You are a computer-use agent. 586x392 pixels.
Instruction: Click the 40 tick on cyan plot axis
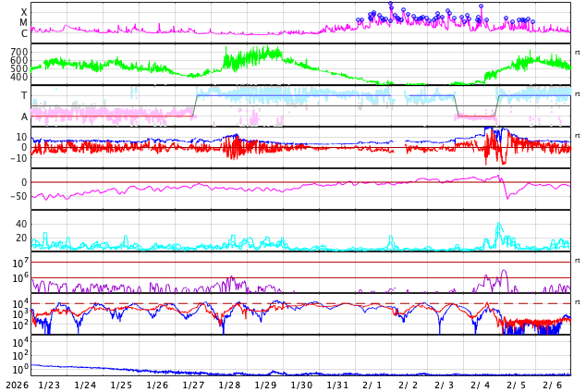20,224
